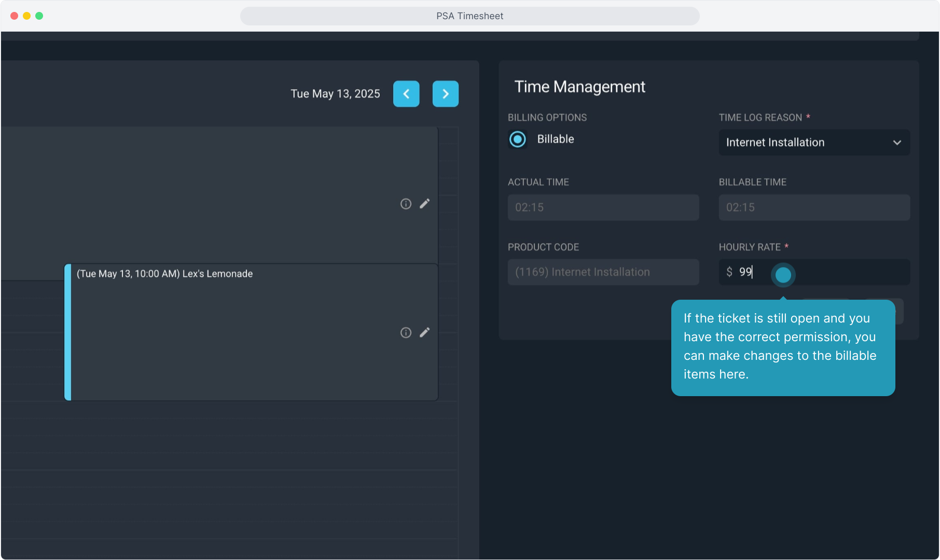The height and width of the screenshot is (560, 940).
Task: Close the PSA Timesheet window
Action: click(14, 16)
